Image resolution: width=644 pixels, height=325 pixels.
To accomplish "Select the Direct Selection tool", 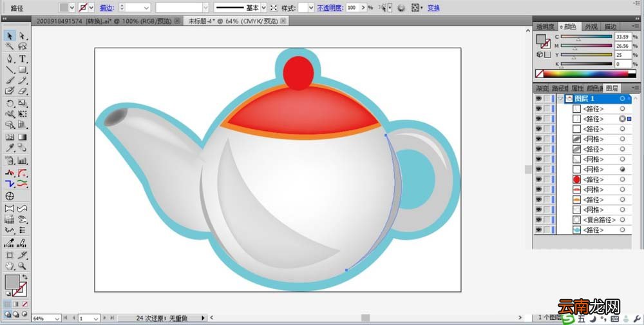I will [x=22, y=36].
